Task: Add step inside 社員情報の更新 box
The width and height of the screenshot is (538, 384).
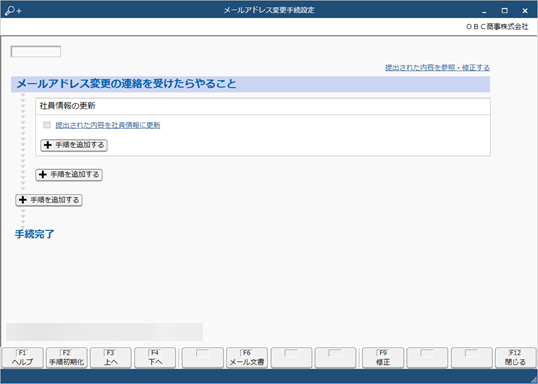Action: (x=74, y=145)
